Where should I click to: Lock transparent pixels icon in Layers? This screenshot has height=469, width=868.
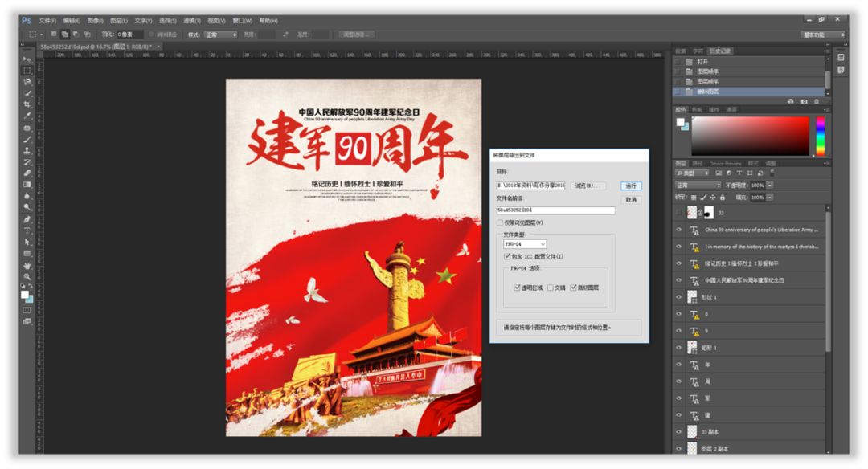click(x=694, y=198)
